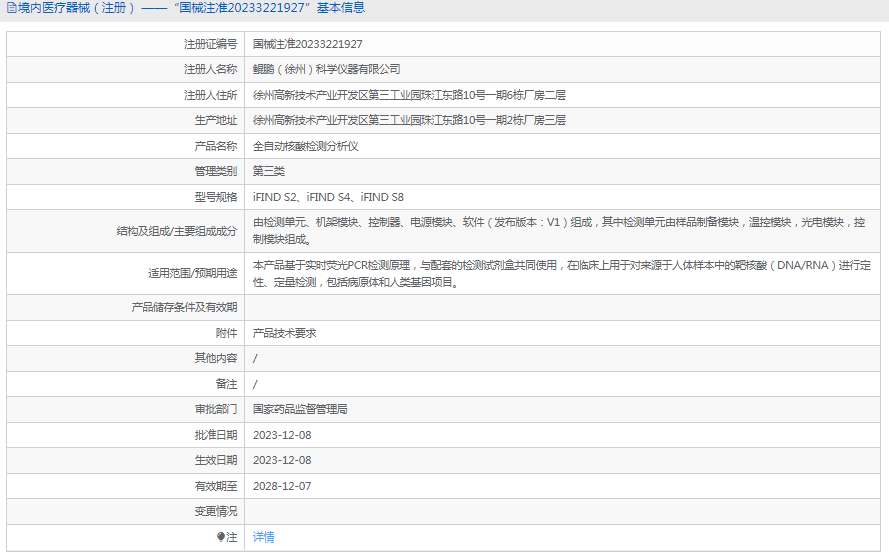
Task: Select the page heading 境内医疗器械（注册）基本信息
Action: [x=190, y=8]
